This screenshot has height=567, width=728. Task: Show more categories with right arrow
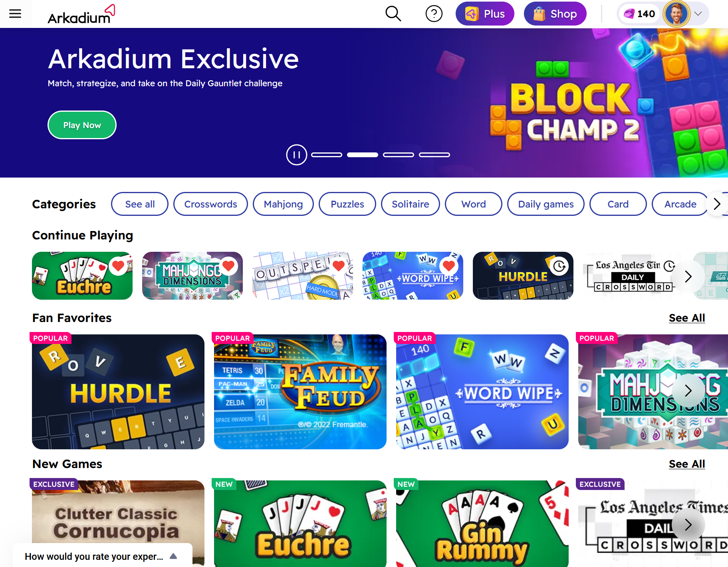click(717, 204)
